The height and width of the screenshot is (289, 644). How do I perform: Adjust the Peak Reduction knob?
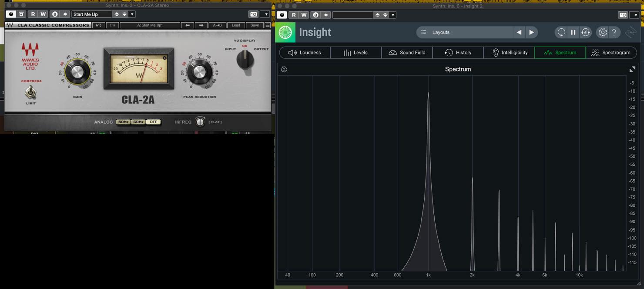point(199,73)
